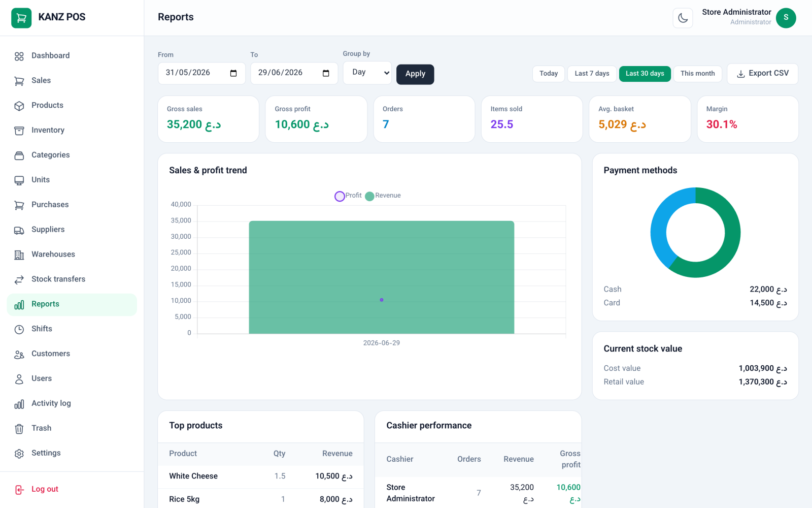Viewport: 812px width, 508px height.
Task: Click the Suppliers truck icon
Action: click(x=19, y=230)
